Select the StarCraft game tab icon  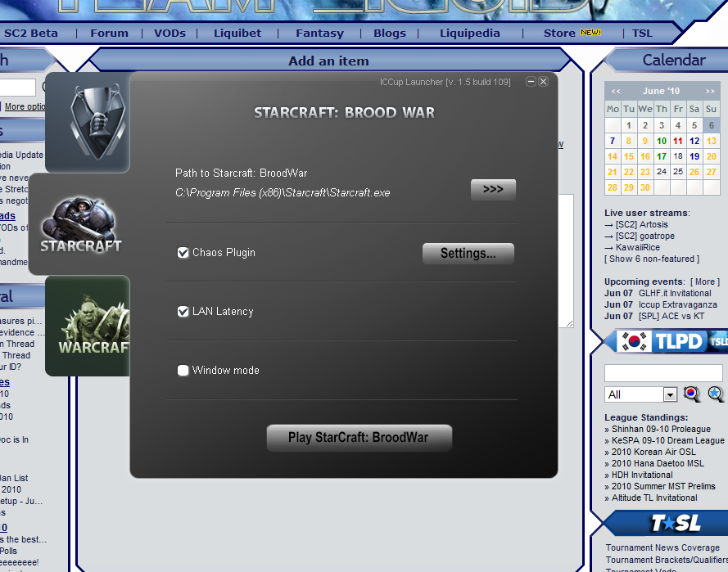[80, 224]
